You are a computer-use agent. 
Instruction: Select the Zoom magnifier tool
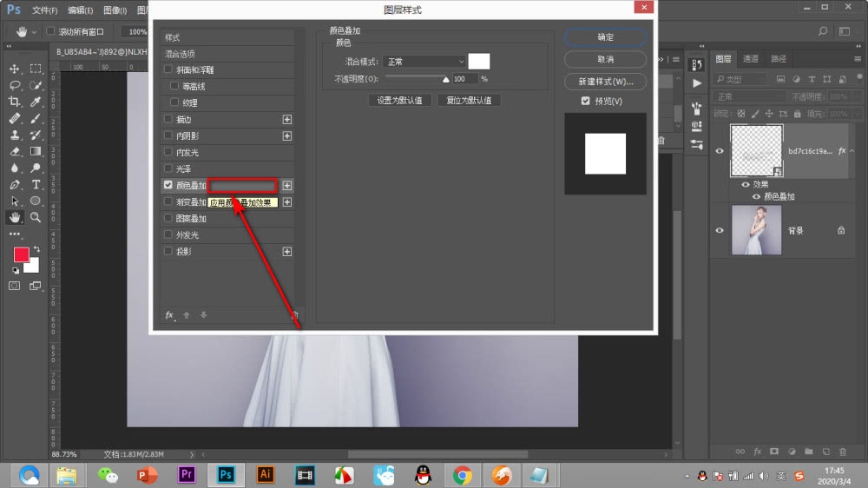[36, 217]
